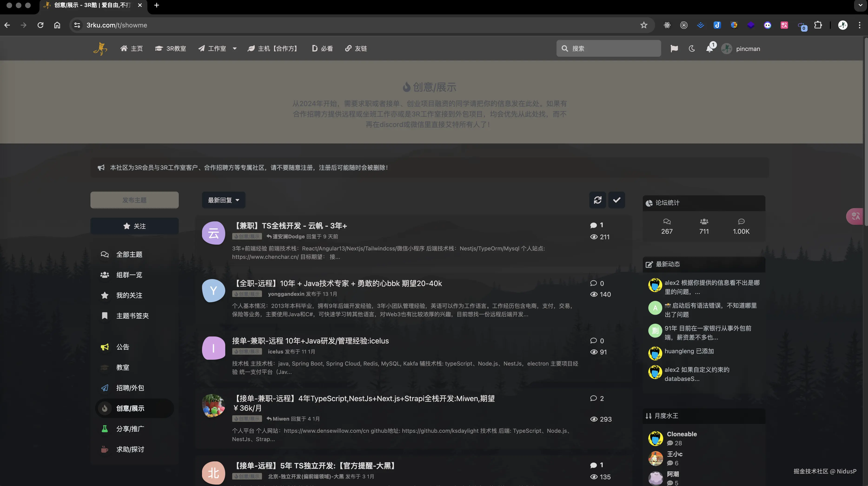Go to 全部主题 in sidebar

click(x=129, y=254)
